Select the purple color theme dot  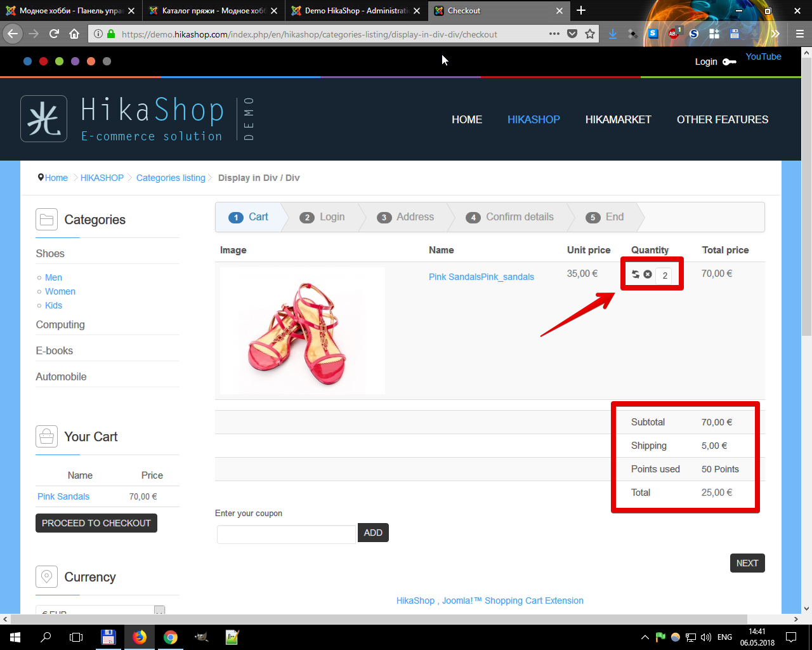point(75,61)
